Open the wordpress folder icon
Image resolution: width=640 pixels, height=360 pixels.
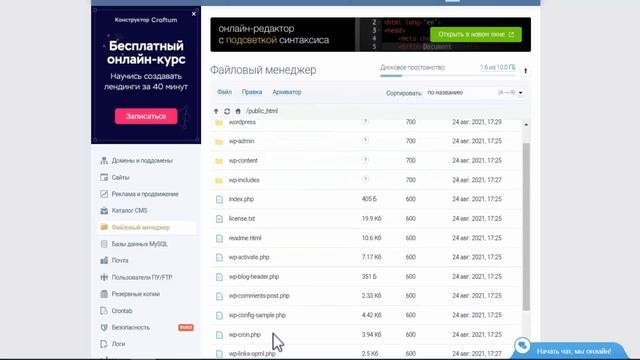pos(219,122)
